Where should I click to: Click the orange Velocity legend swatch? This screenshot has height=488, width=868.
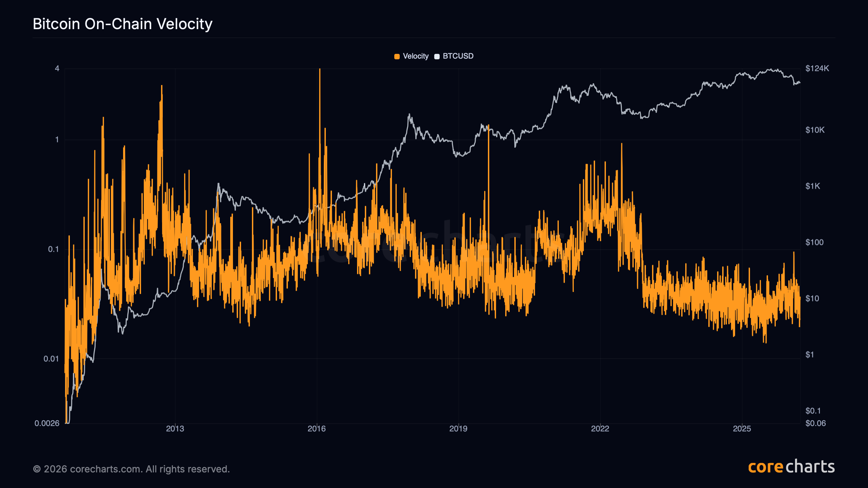click(397, 57)
